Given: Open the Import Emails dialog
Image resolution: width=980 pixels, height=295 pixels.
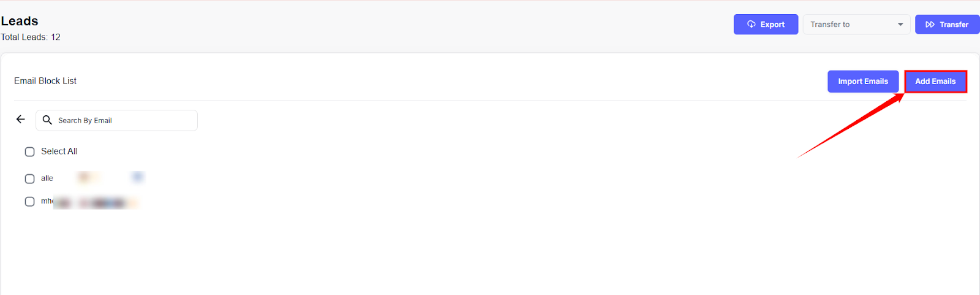Looking at the screenshot, I should click(862, 82).
